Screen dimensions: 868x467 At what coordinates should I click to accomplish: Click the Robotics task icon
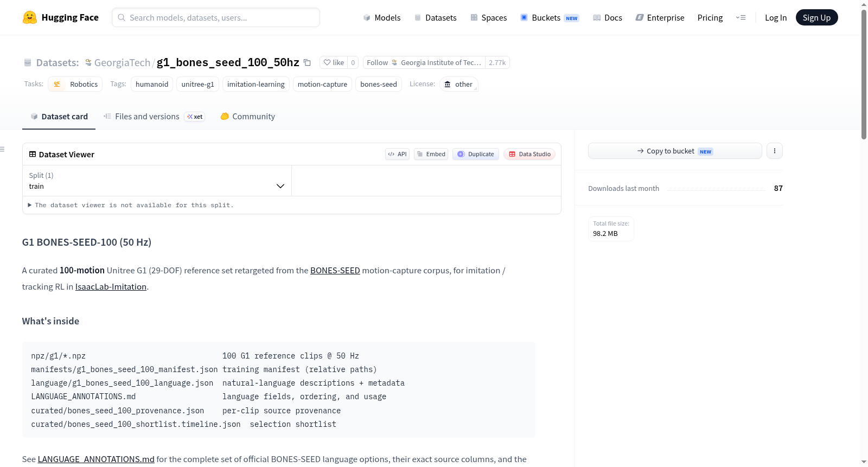tap(57, 84)
